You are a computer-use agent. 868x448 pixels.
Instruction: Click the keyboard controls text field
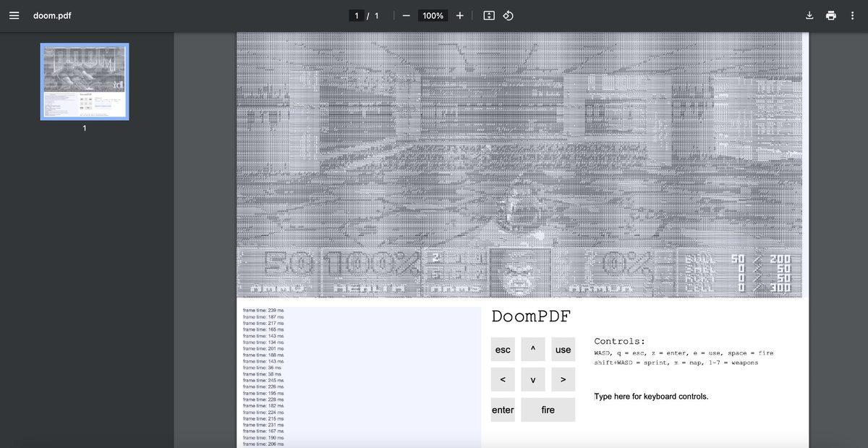click(x=651, y=394)
